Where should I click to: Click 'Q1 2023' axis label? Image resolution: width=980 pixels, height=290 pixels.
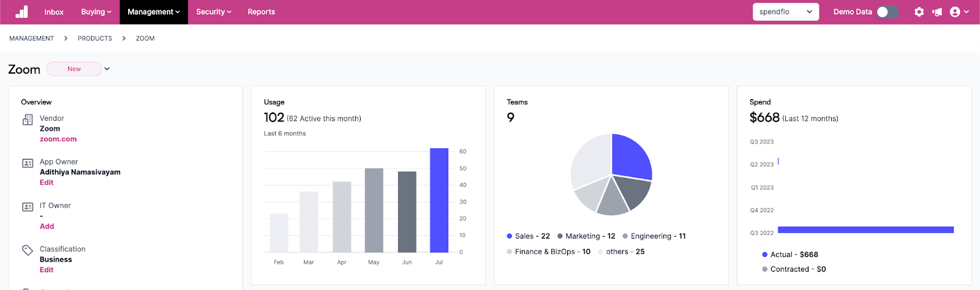click(762, 188)
